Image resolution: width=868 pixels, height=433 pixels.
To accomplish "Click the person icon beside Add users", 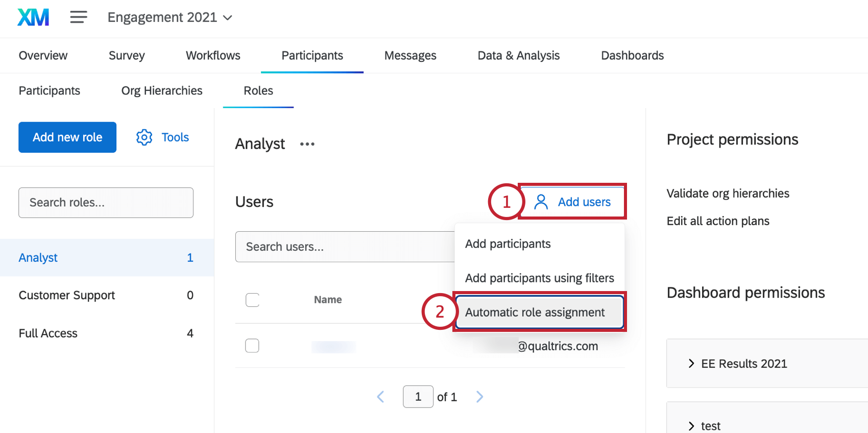I will pos(542,201).
